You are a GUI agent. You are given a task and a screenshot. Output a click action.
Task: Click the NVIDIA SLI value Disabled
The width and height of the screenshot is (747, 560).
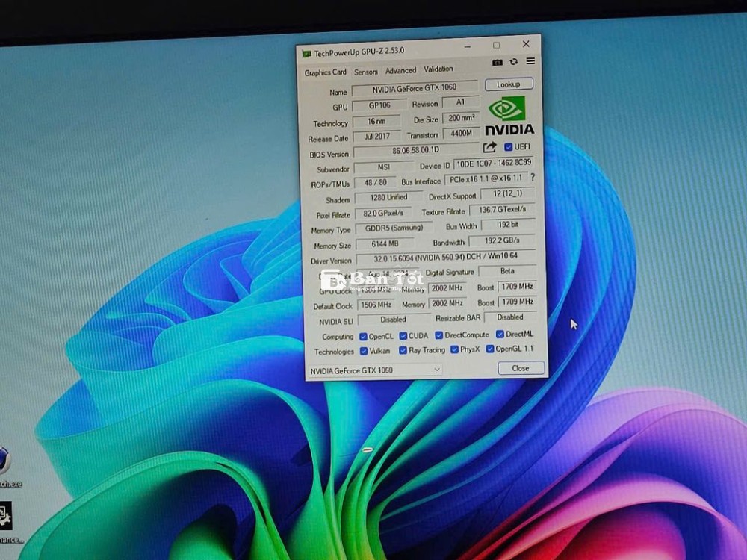click(x=394, y=320)
